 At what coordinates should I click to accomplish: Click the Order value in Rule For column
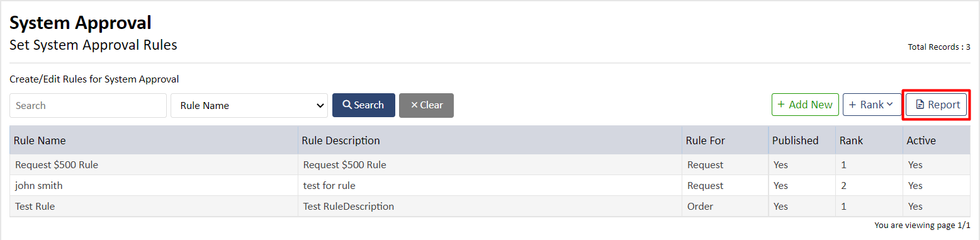pyautogui.click(x=699, y=207)
